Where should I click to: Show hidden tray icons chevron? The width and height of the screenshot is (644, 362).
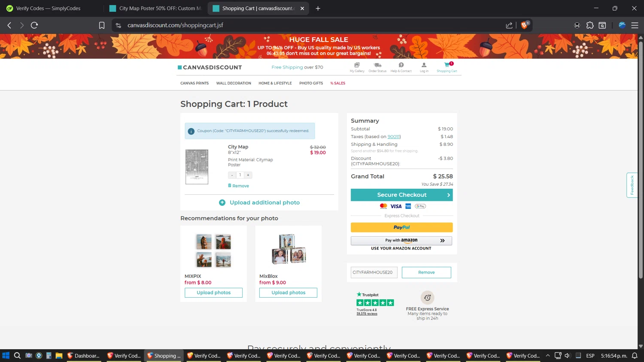tap(548, 356)
